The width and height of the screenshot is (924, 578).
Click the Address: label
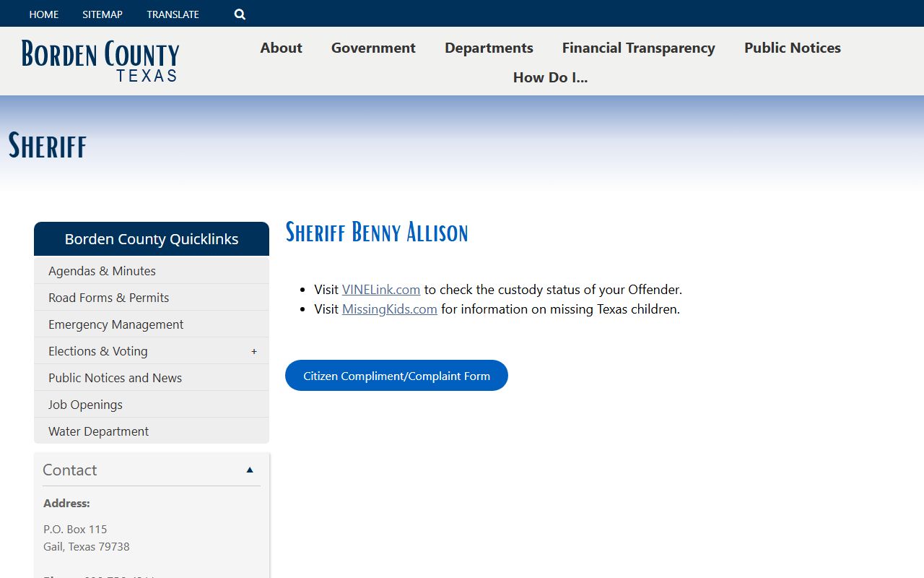tap(66, 504)
